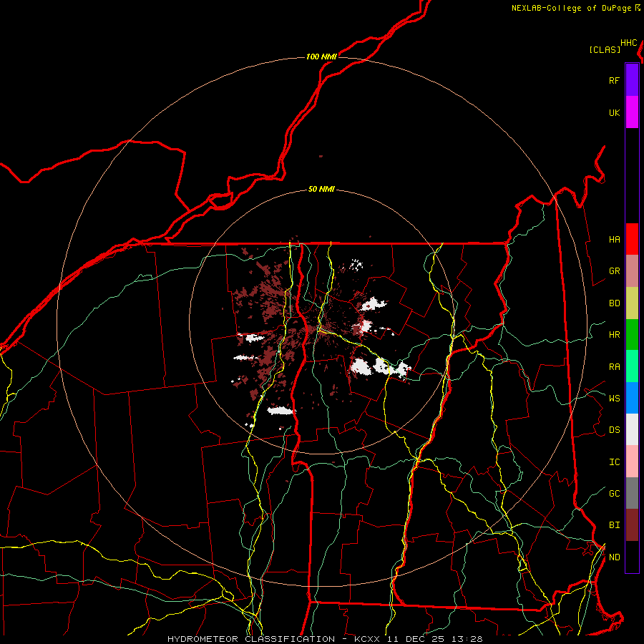Viewport: 644px width, 644px height.
Task: Click the HA red legend swatch
Action: tap(632, 239)
